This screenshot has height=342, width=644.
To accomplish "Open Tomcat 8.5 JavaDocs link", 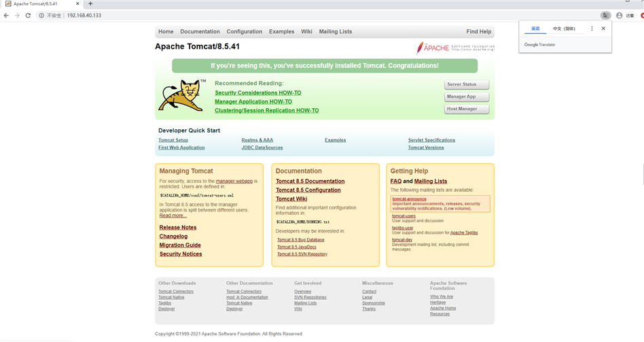I will [297, 247].
